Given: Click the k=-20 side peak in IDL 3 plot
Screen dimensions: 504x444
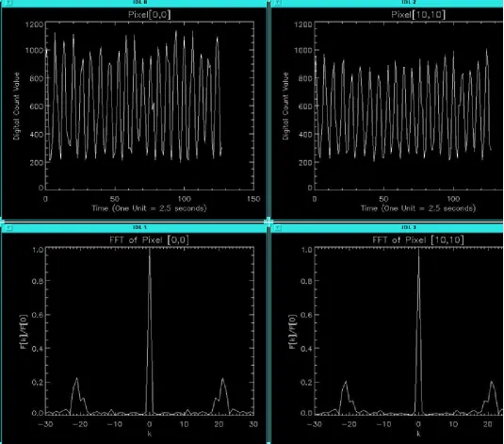Looking at the screenshot, I should (347, 398).
